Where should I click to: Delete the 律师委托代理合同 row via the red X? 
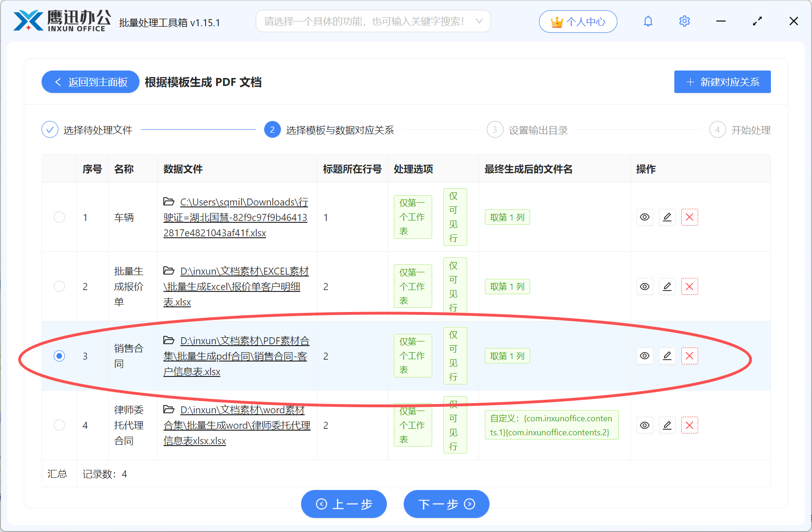[x=689, y=425]
